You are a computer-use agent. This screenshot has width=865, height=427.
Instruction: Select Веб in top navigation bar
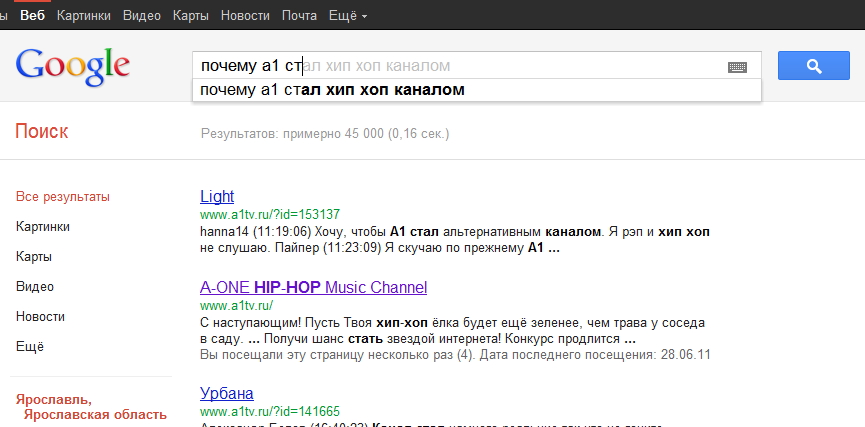click(33, 15)
